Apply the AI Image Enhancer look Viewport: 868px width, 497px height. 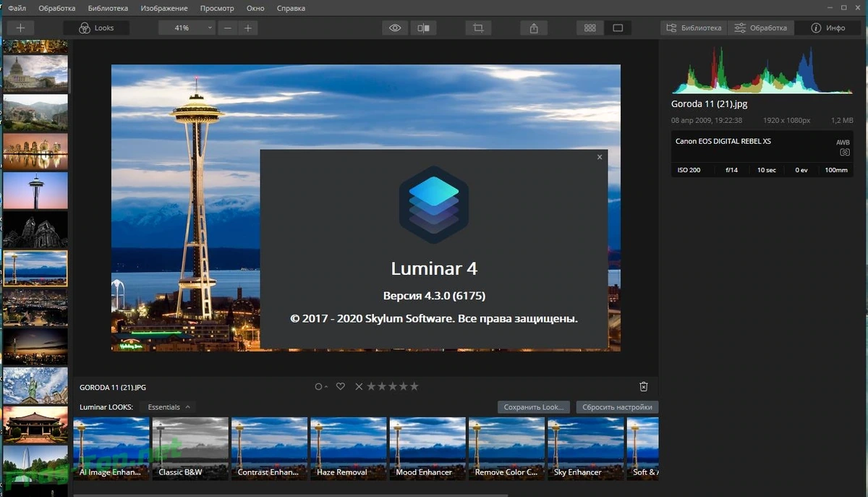[111, 449]
